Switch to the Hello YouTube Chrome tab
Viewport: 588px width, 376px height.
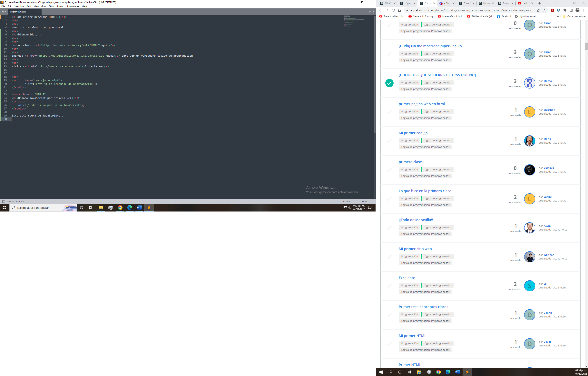(525, 3)
